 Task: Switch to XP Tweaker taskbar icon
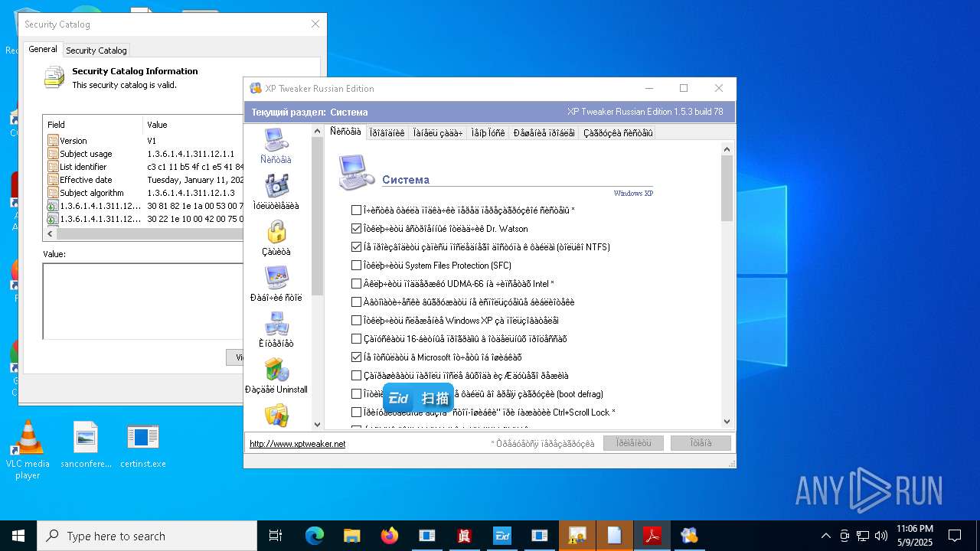[689, 536]
